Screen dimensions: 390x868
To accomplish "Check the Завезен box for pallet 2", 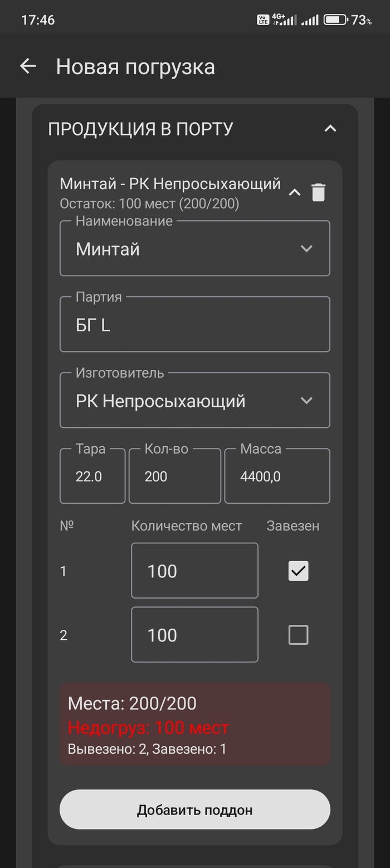I will [298, 635].
